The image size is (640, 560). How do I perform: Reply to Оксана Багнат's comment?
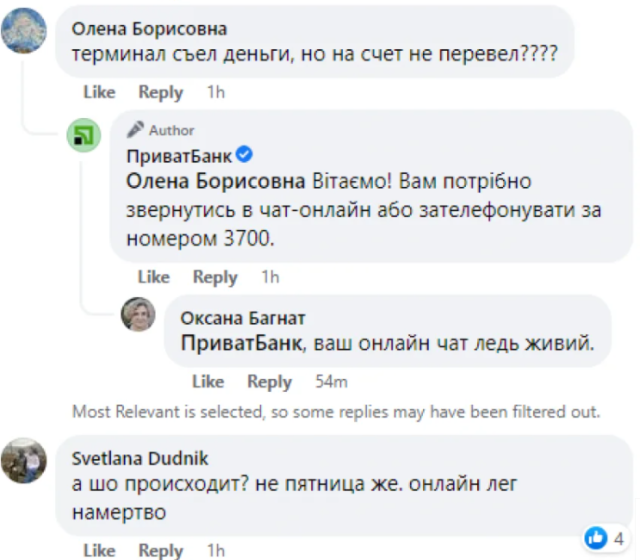tap(269, 381)
